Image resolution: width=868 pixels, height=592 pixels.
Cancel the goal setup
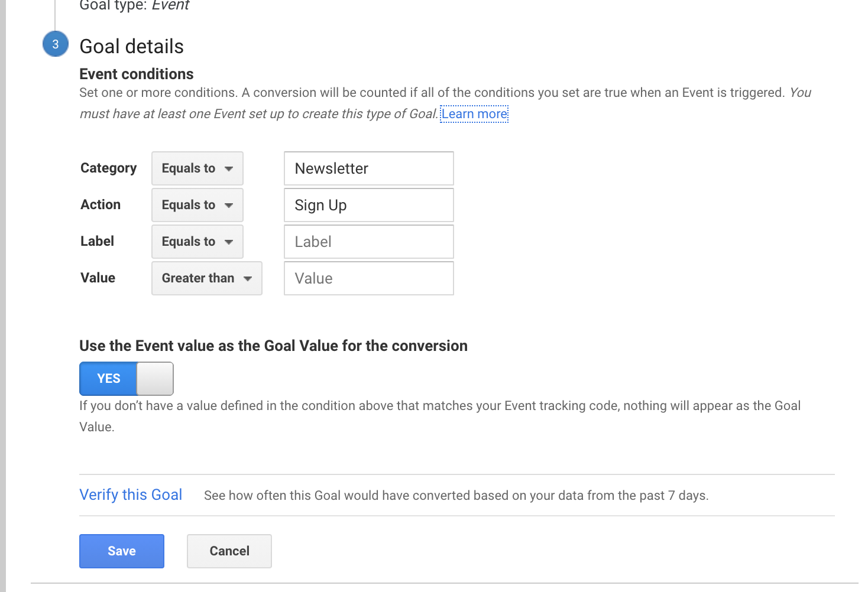[229, 551]
